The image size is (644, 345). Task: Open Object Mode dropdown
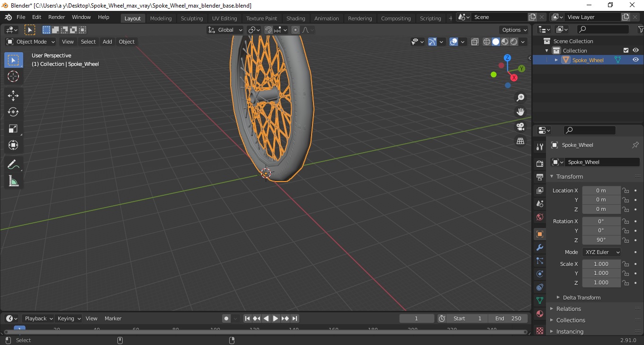pyautogui.click(x=31, y=42)
